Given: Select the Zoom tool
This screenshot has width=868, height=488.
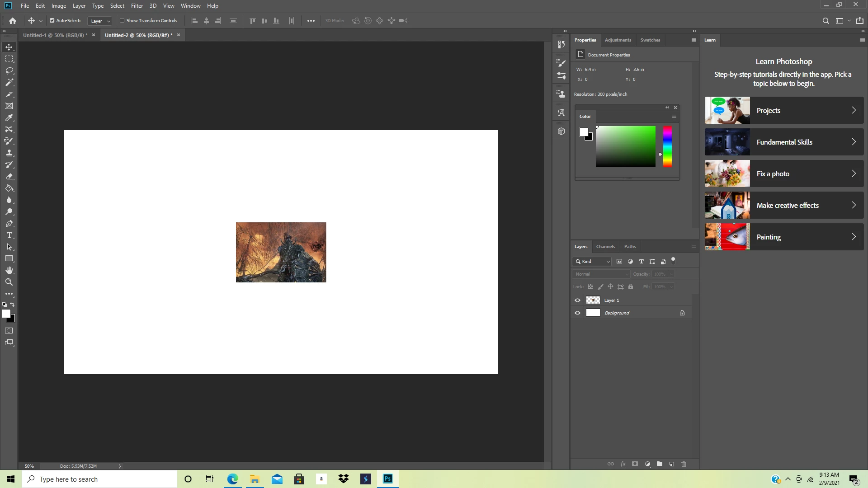Looking at the screenshot, I should click(x=9, y=282).
